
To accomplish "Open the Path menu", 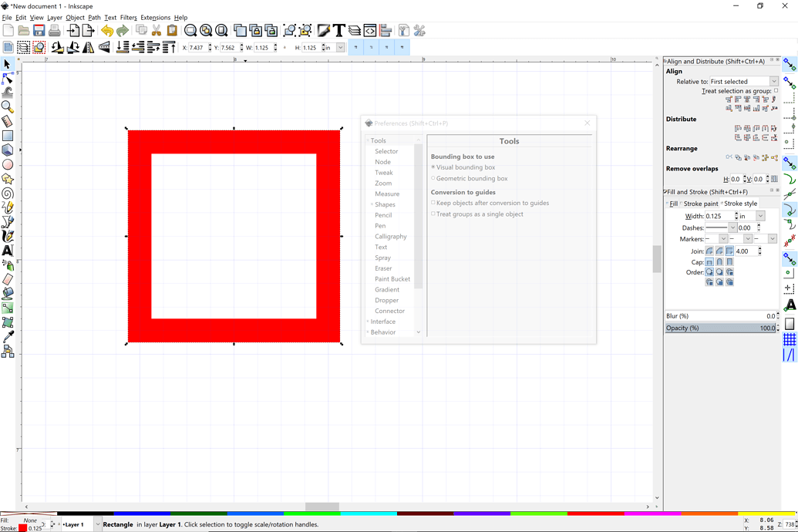I will click(x=94, y=17).
